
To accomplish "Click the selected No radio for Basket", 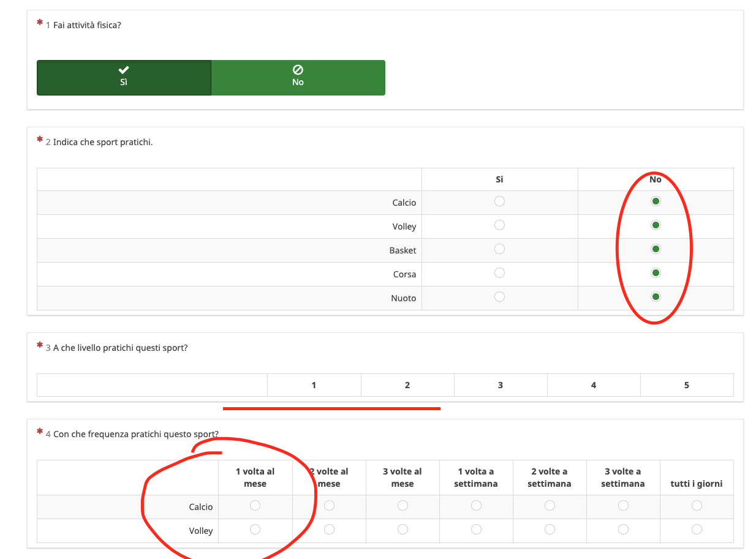I will tap(656, 249).
